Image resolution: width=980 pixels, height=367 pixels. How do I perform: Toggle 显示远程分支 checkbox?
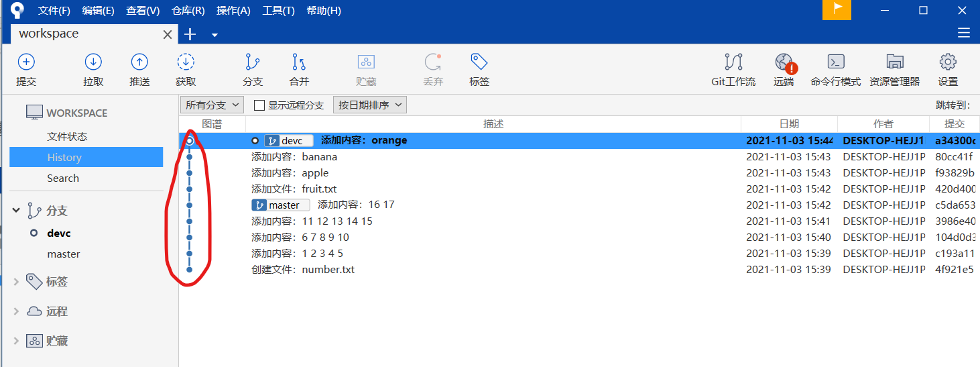(259, 105)
